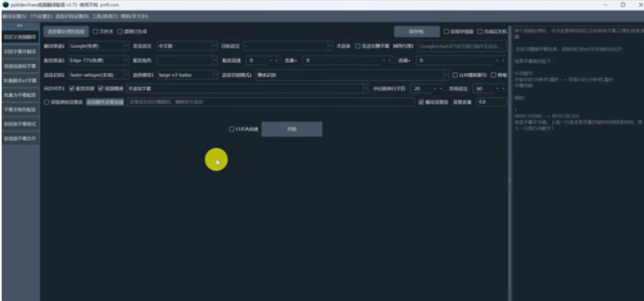Click the background music path input field
The height and width of the screenshot is (301, 644).
coord(270,102)
